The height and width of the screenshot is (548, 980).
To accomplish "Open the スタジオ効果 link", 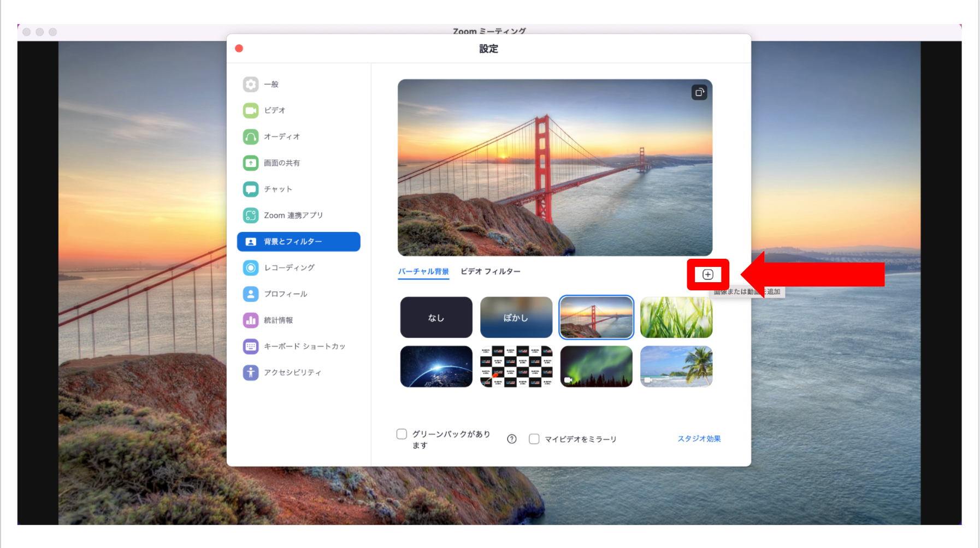I will tap(699, 439).
